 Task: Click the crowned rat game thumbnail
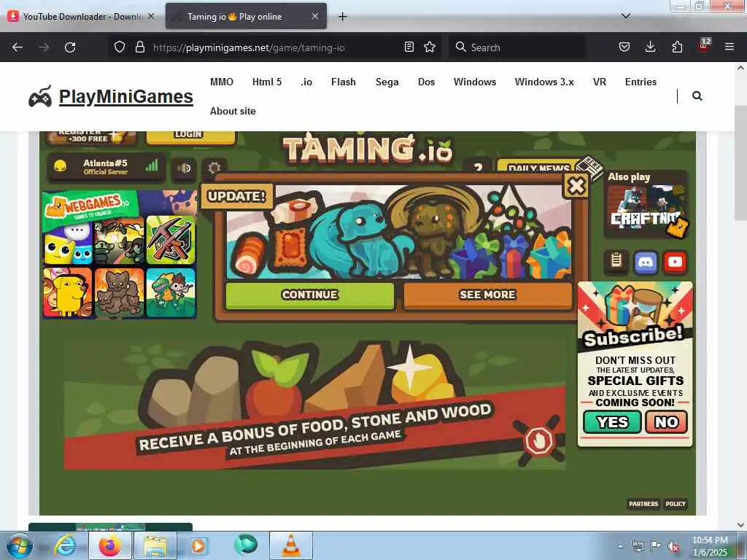pos(119,292)
